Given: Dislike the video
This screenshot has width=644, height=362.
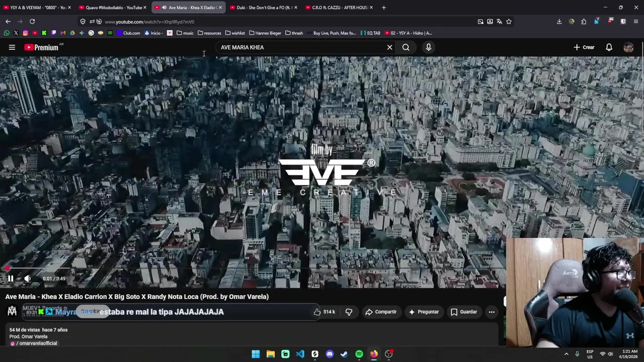Looking at the screenshot, I should (349, 312).
